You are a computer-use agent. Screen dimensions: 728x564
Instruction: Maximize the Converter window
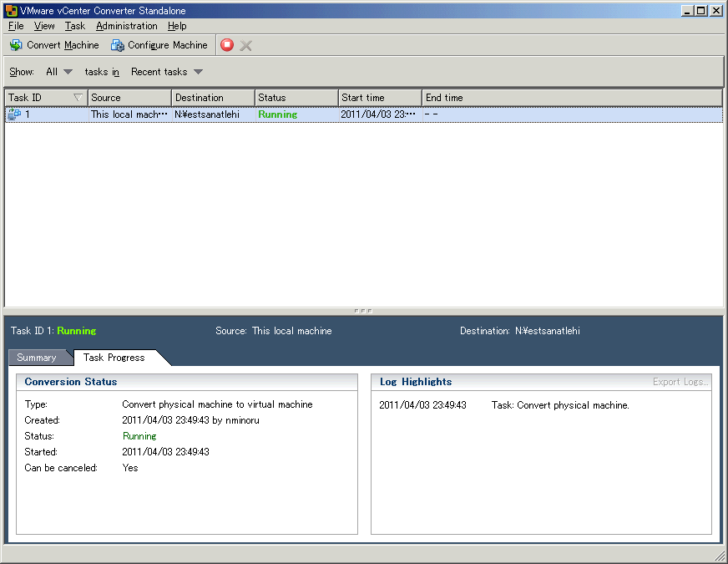(701, 10)
